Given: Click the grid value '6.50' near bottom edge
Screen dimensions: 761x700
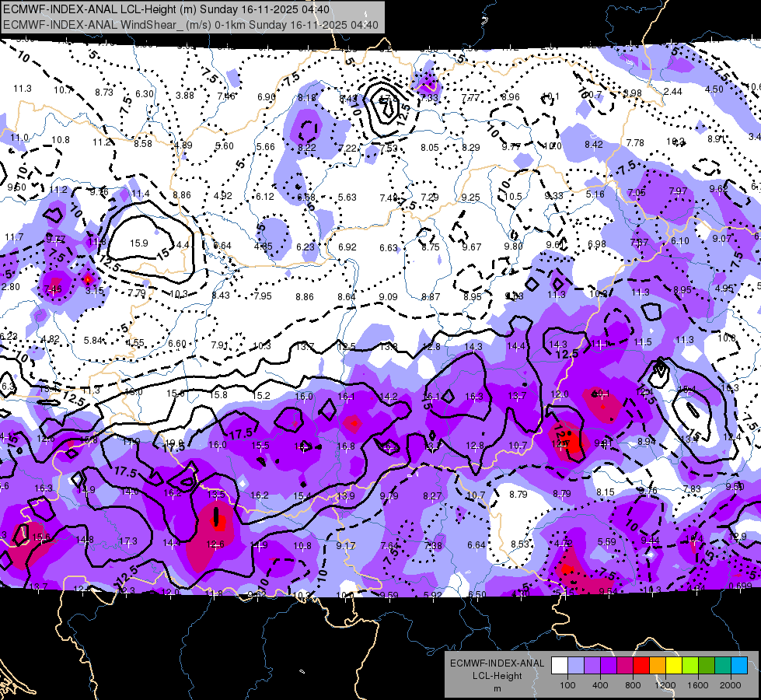Looking at the screenshot, I should click(x=477, y=594).
